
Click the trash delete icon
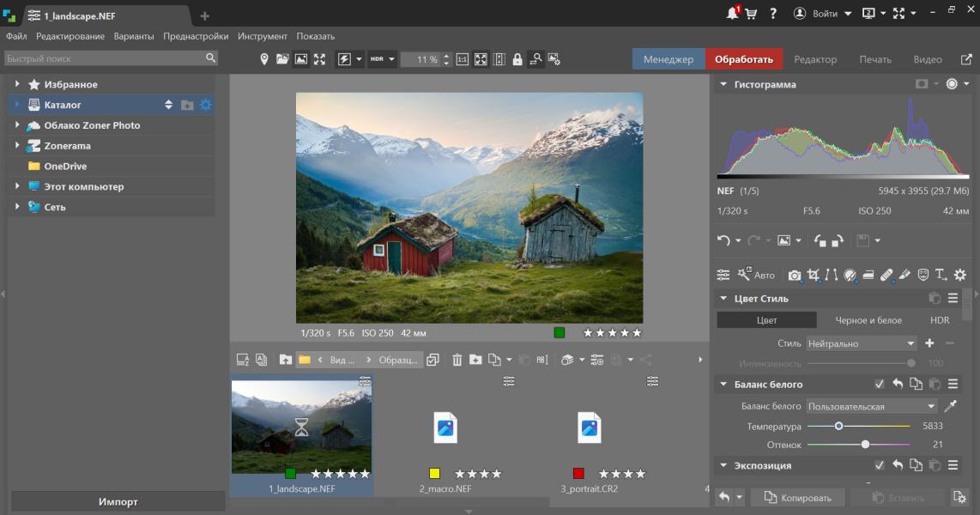point(457,360)
